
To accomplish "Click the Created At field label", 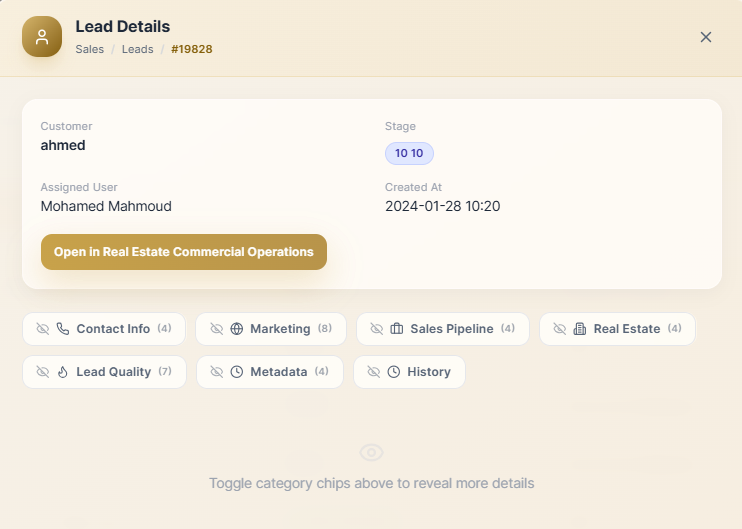I will pyautogui.click(x=413, y=187).
